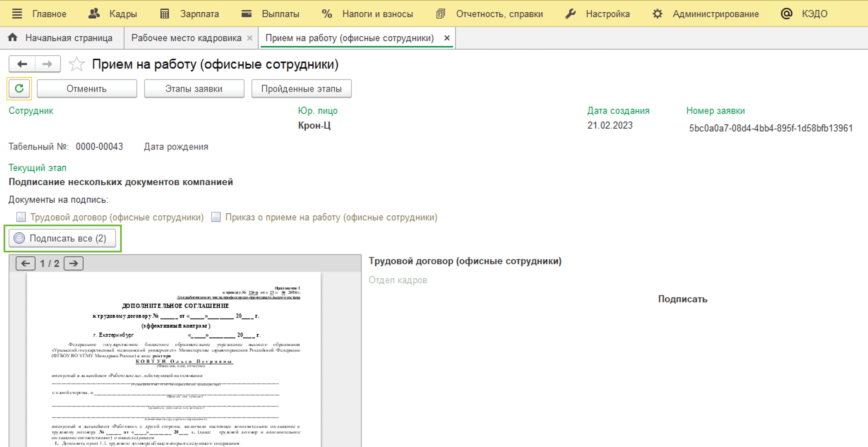
Task: Go forward with the right arrow button
Action: (x=47, y=64)
